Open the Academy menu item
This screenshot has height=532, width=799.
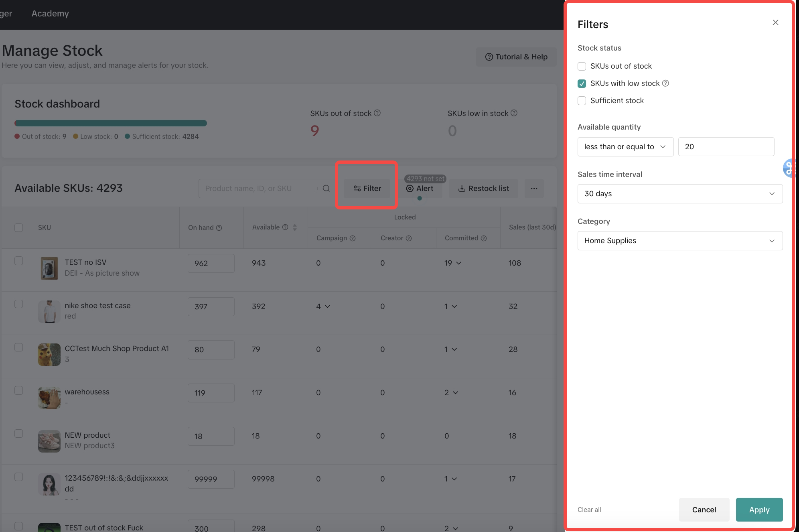click(x=50, y=14)
